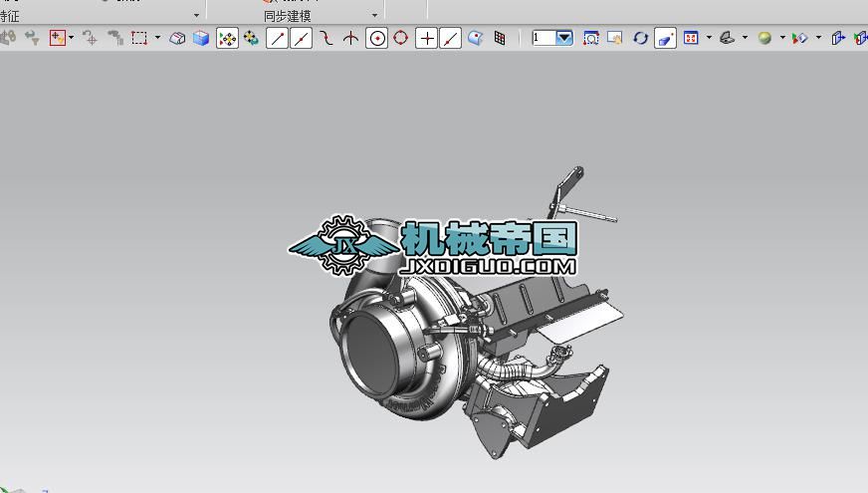Click the rotate view icon
Viewport: 868px width, 493px height.
point(640,38)
